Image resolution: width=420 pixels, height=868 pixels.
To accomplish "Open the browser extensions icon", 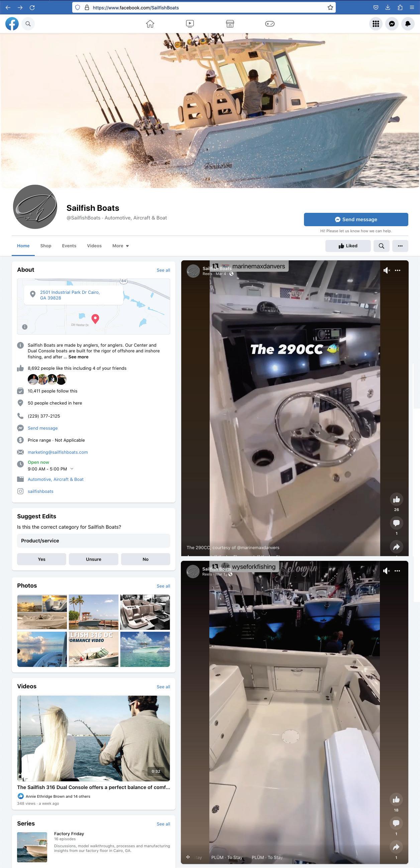I will (400, 7).
